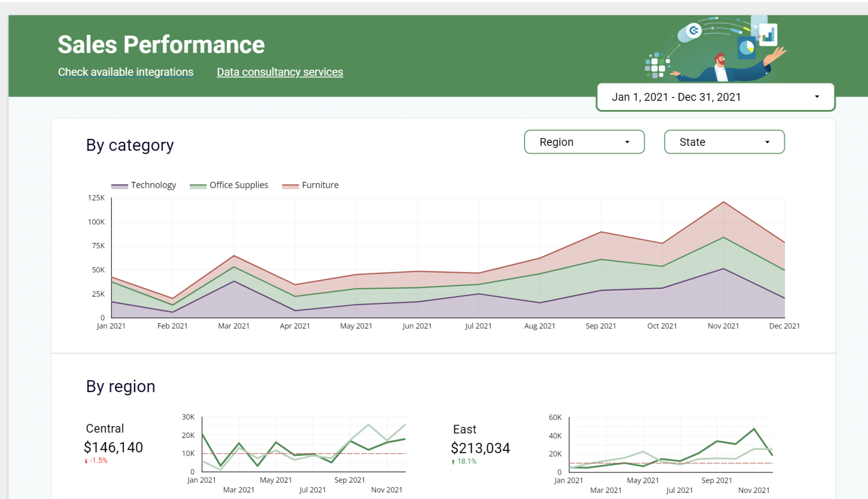Click the colored squares grid icon in the illustration
The image size is (868, 499).
coord(656,66)
